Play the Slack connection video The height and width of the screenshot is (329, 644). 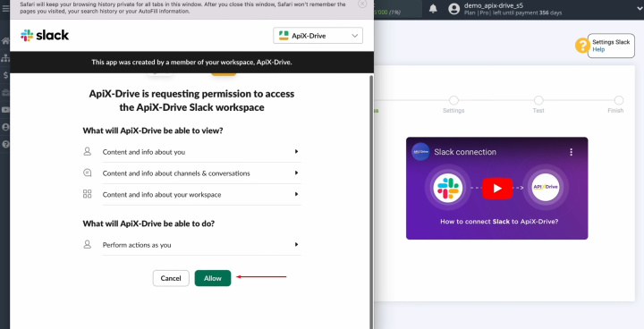coord(497,188)
